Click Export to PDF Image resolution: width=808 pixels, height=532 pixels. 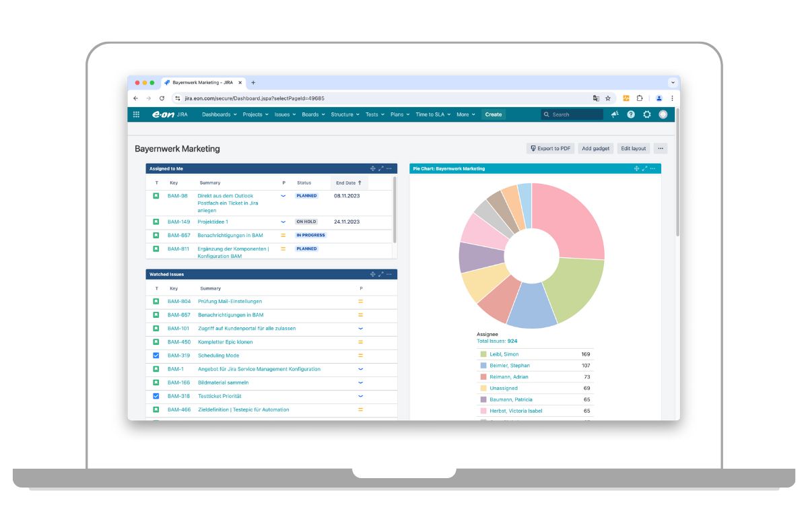(550, 148)
